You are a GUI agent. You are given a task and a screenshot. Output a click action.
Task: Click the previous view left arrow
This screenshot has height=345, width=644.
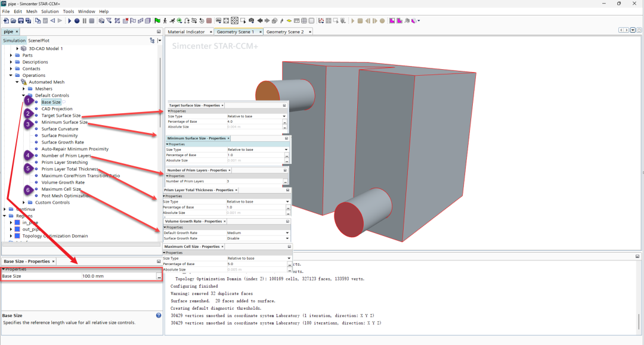260,20
